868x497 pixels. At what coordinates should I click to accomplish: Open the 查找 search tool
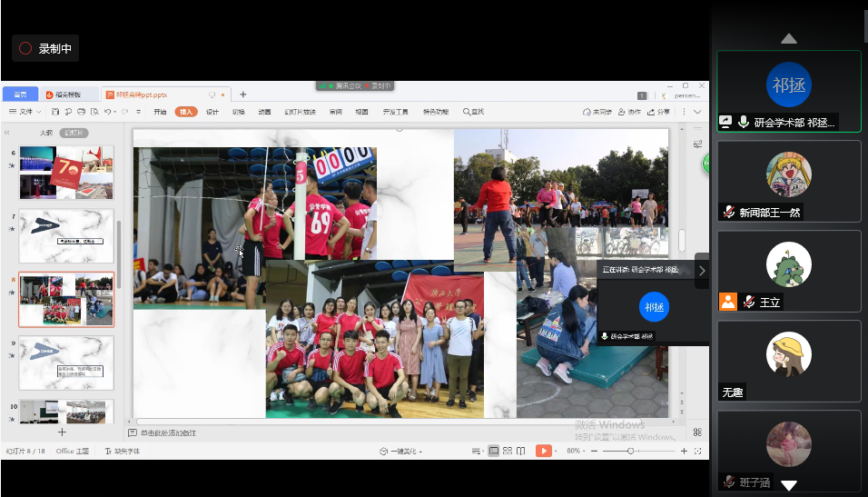click(473, 112)
